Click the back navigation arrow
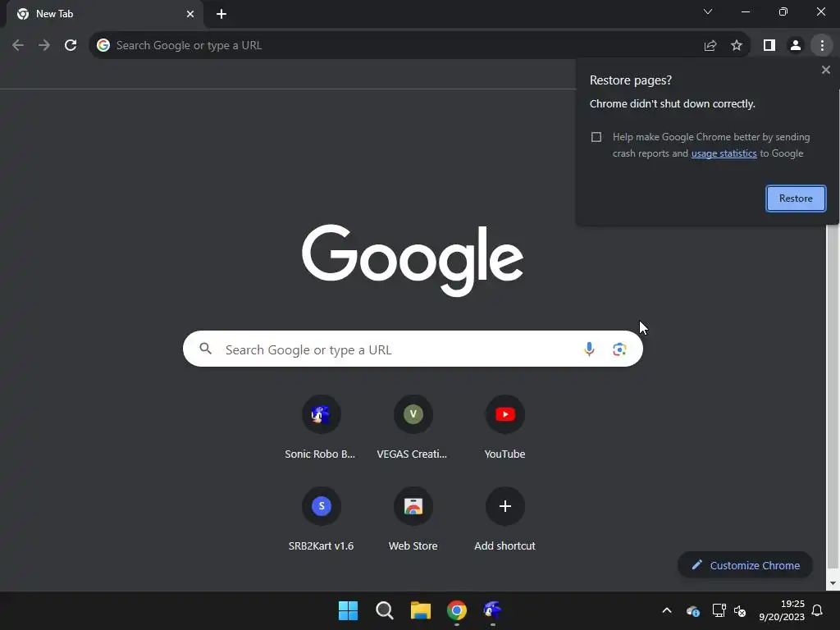840x630 pixels. click(x=18, y=46)
